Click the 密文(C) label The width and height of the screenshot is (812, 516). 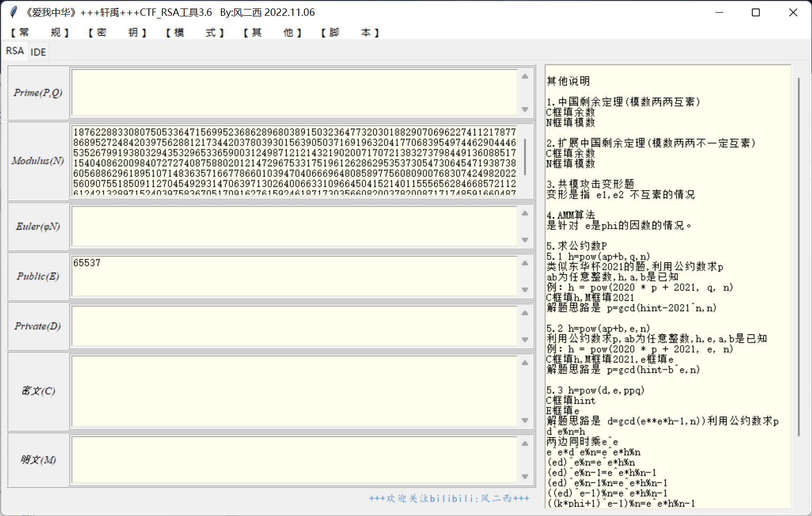click(x=38, y=391)
